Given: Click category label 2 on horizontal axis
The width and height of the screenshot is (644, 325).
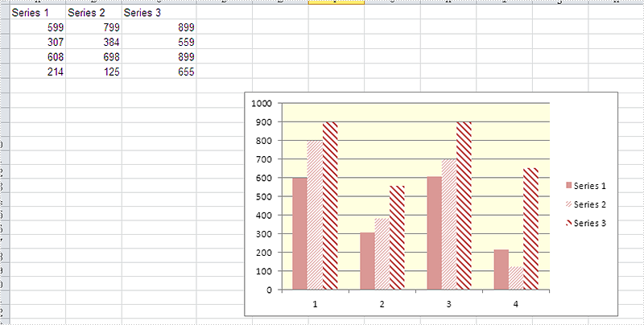Looking at the screenshot, I should pos(382,304).
